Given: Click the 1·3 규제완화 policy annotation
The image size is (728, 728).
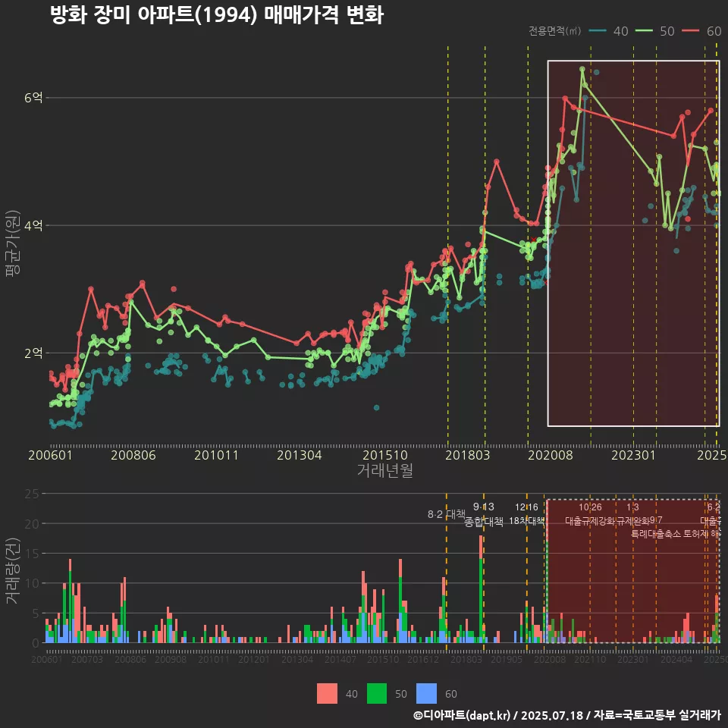Looking at the screenshot, I should [x=632, y=514].
